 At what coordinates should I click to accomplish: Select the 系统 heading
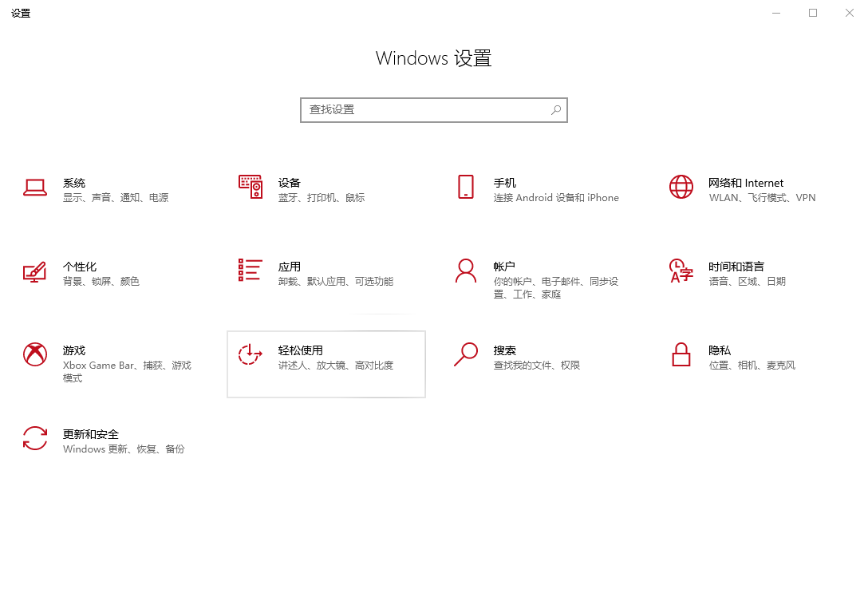pos(74,183)
